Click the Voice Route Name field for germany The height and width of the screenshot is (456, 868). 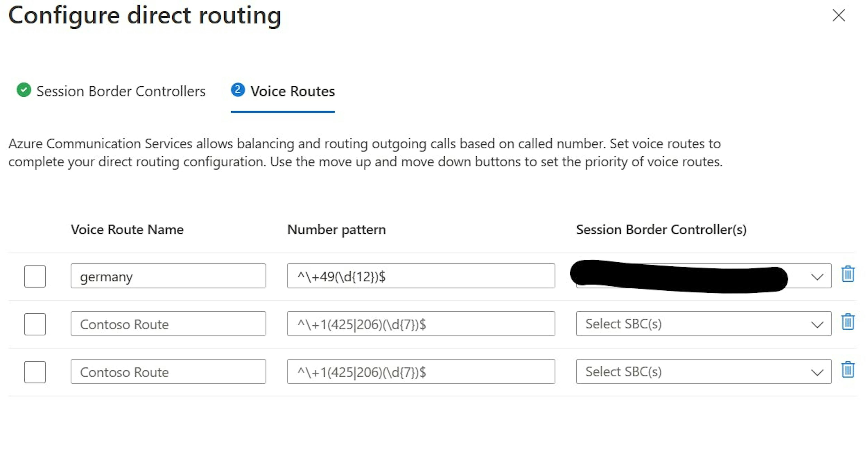[x=168, y=276]
